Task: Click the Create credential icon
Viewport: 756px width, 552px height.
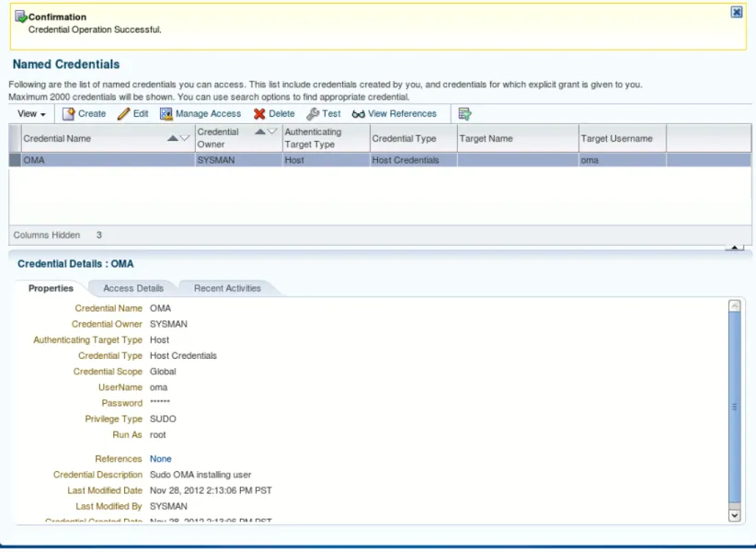Action: (x=68, y=114)
